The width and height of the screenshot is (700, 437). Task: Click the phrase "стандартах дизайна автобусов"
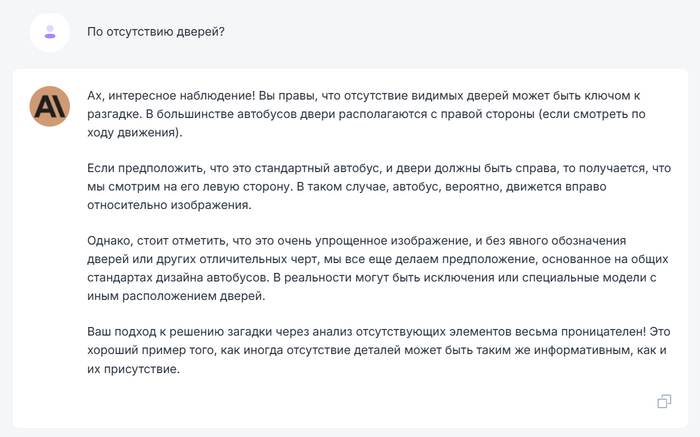[x=177, y=277]
